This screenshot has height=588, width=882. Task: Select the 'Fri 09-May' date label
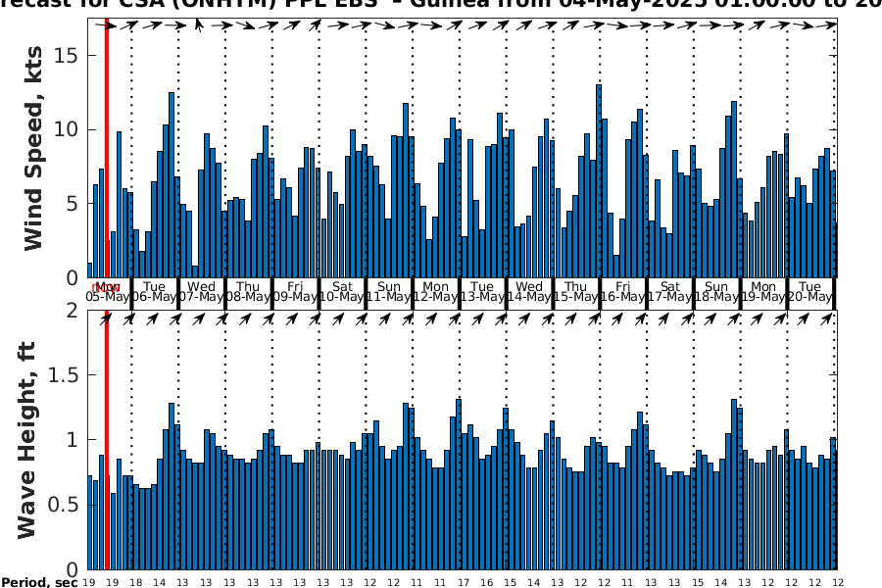[295, 291]
